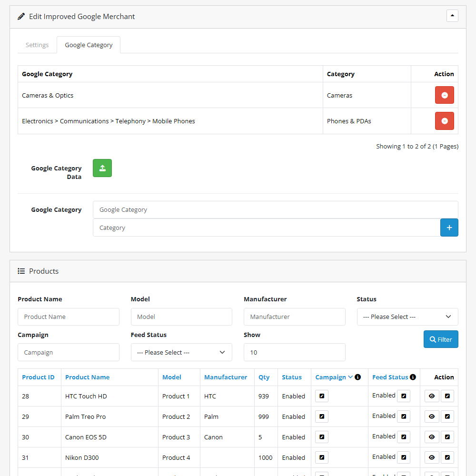The width and height of the screenshot is (476, 476).
Task: Open the Feed Status filter dropdown
Action: [181, 352]
